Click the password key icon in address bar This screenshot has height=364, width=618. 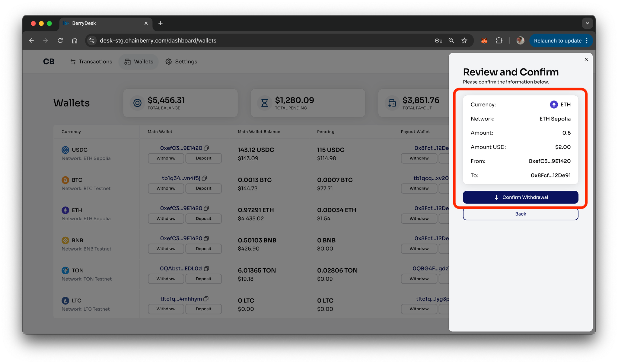coord(438,40)
